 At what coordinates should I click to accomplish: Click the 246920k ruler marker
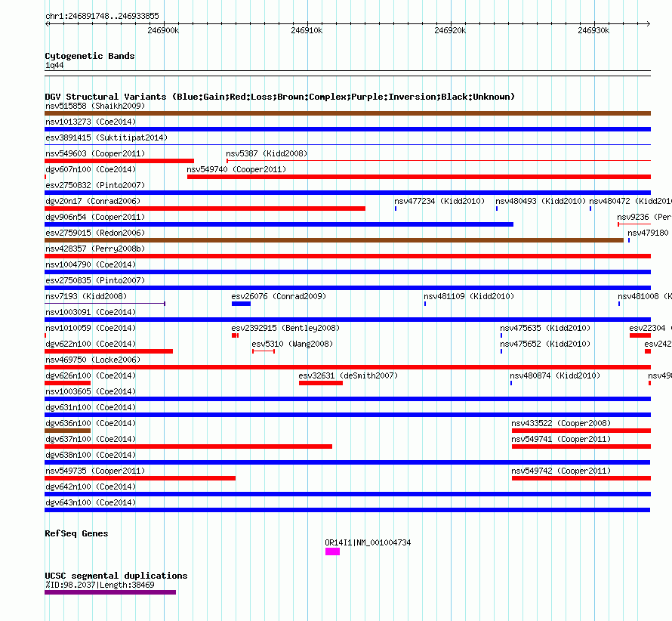point(450,30)
